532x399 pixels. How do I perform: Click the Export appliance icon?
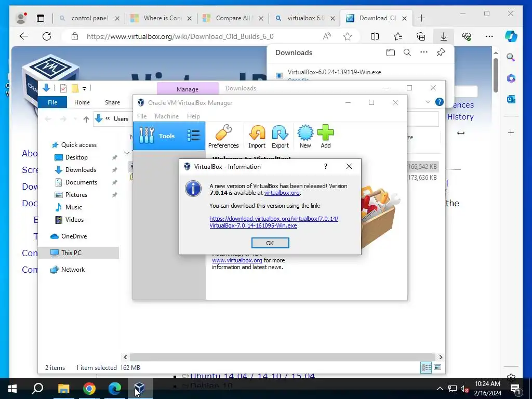coord(280,137)
